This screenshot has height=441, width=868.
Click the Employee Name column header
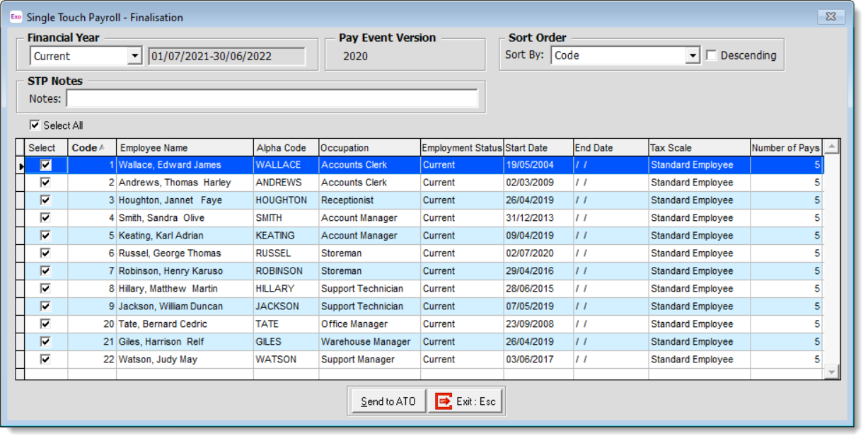[x=184, y=148]
